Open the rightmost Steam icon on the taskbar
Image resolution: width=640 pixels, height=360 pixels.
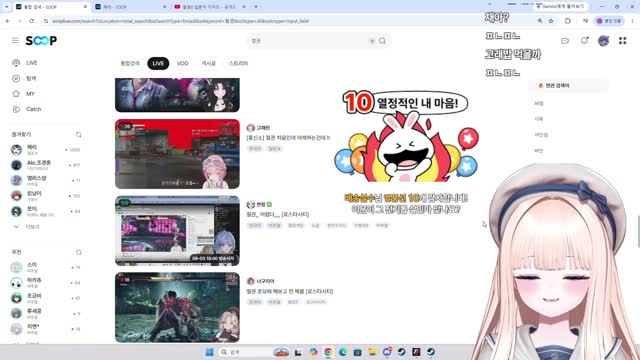431,352
